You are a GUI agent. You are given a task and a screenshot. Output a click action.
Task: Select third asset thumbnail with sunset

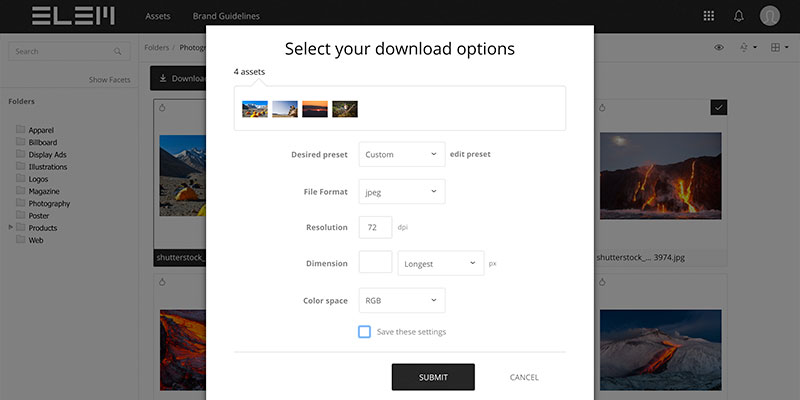pyautogui.click(x=315, y=109)
